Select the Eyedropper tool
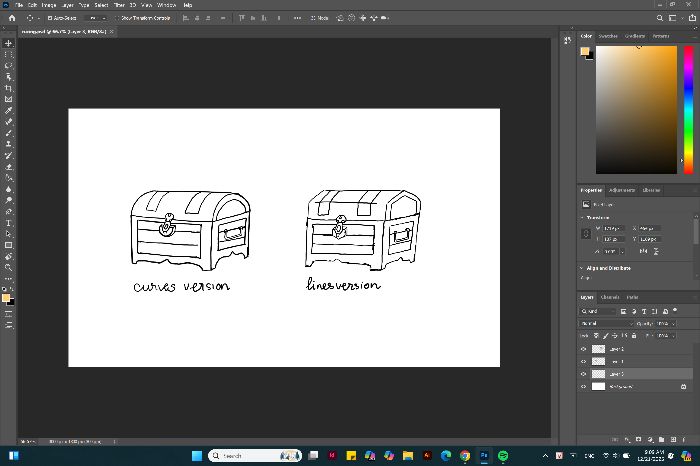The height and width of the screenshot is (466, 700). tap(8, 111)
